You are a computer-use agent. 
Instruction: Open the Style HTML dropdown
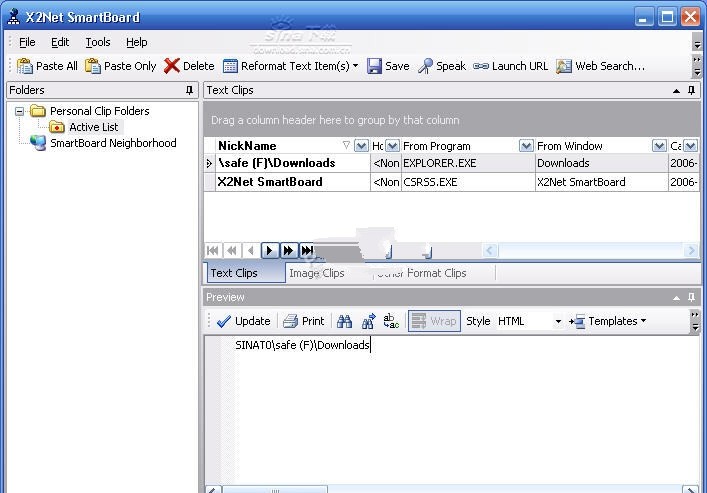pos(558,322)
